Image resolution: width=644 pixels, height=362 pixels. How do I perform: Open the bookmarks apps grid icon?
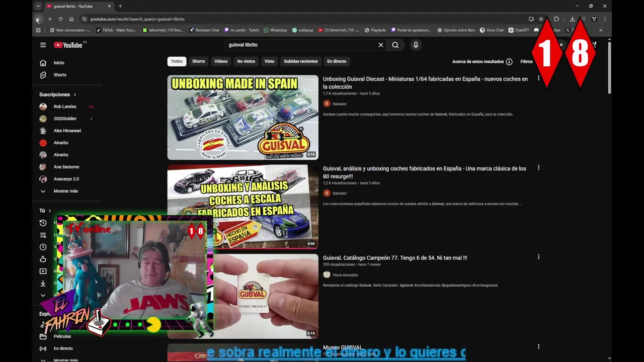pyautogui.click(x=38, y=30)
